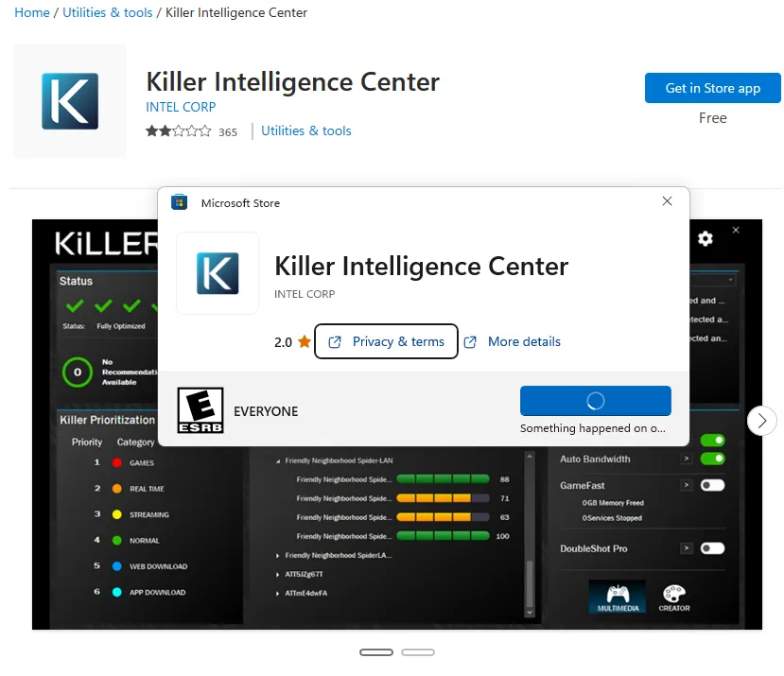Open More details link in dialog
Image resolution: width=784 pixels, height=676 pixels.
pos(513,341)
